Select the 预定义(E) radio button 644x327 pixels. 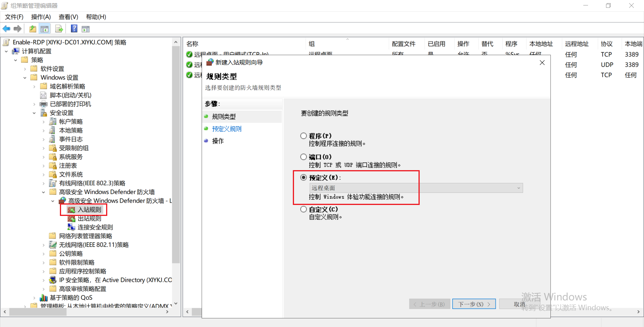[x=303, y=177]
